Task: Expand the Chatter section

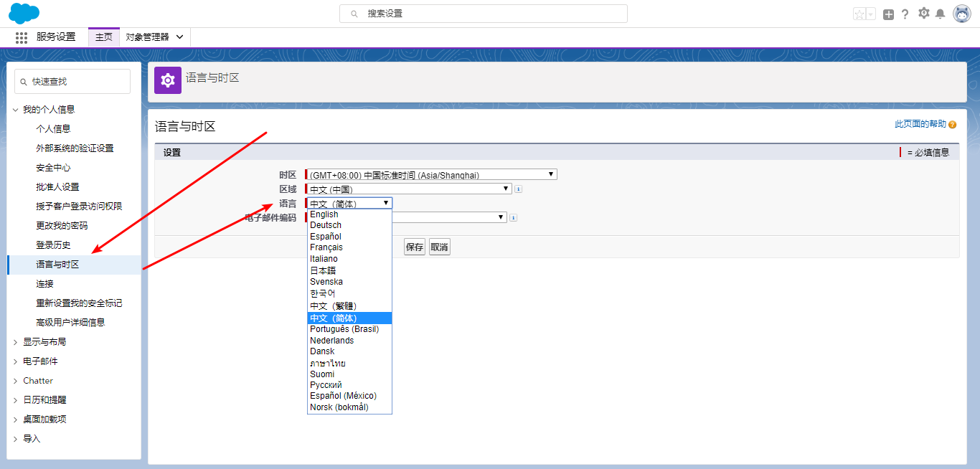Action: pos(38,380)
